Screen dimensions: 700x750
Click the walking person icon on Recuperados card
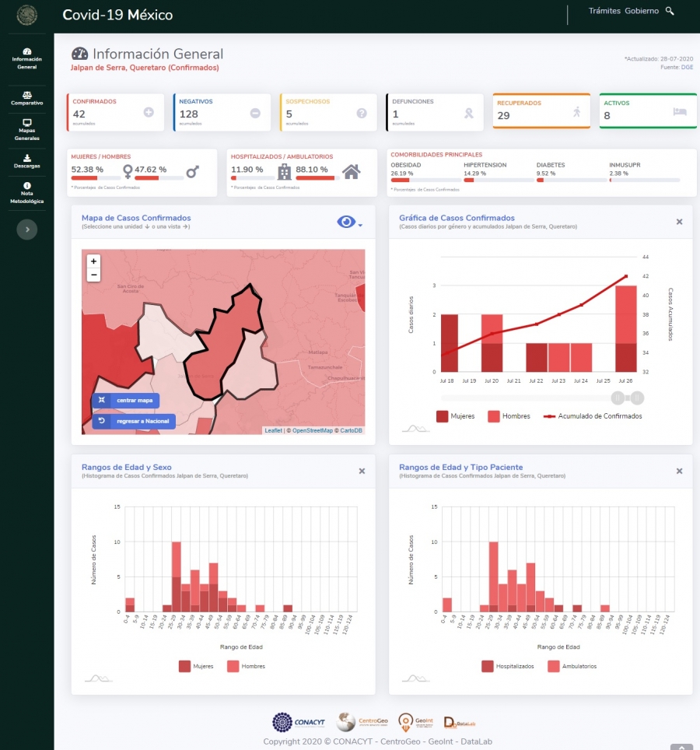[576, 112]
